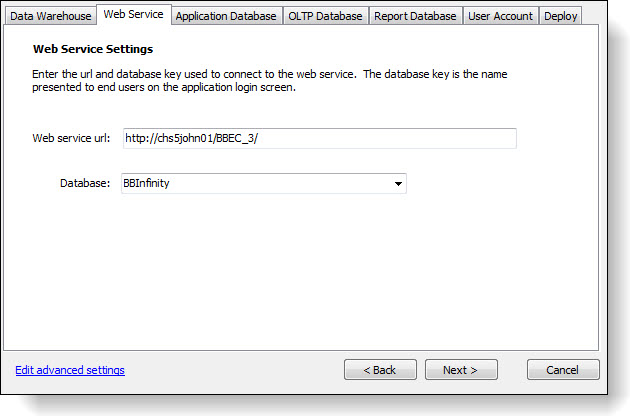
Task: Open the Report Database tab
Action: [415, 16]
